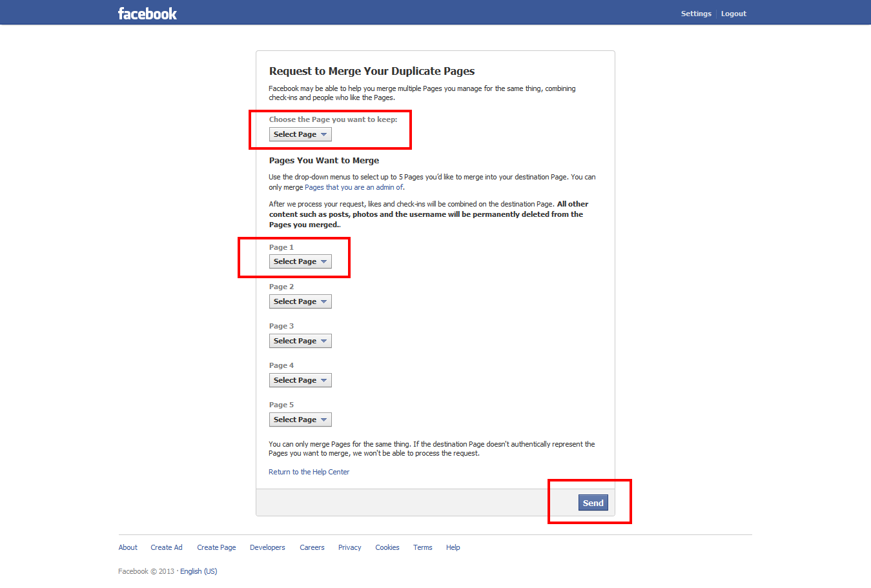Open the Select Page dropdown for Page 4
The width and height of the screenshot is (871, 588).
(x=300, y=380)
